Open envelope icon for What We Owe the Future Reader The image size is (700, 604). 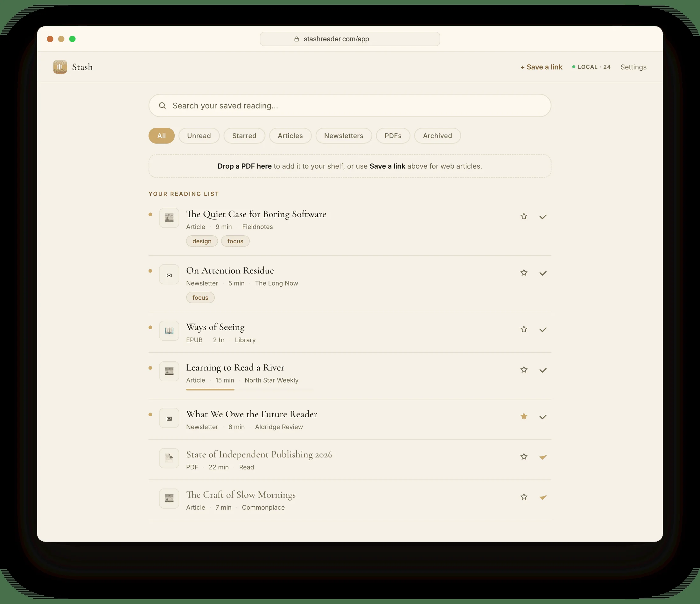coord(169,418)
